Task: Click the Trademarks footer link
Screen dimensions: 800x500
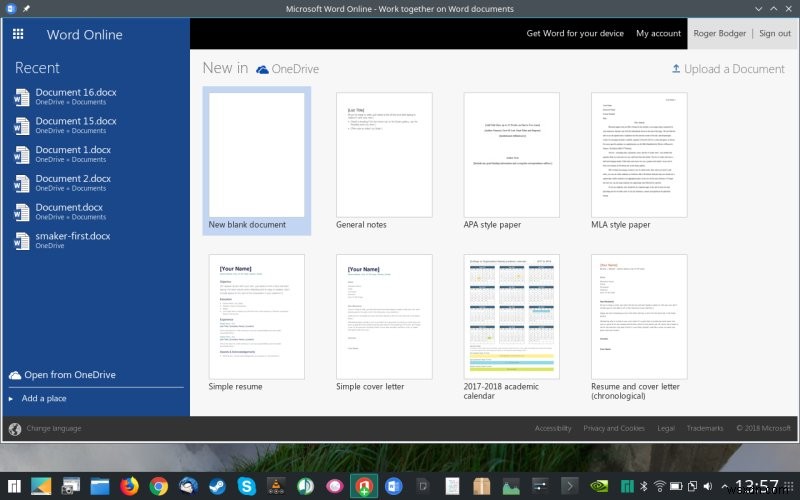Action: [705, 428]
